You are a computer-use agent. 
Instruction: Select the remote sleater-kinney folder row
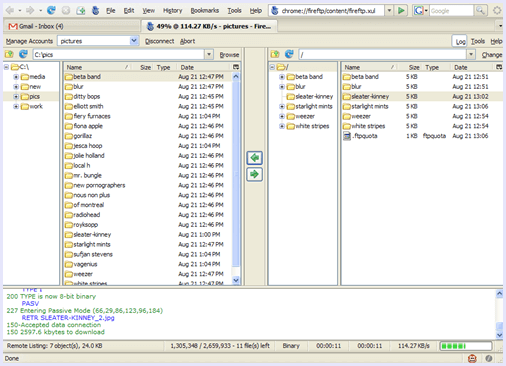pos(422,97)
